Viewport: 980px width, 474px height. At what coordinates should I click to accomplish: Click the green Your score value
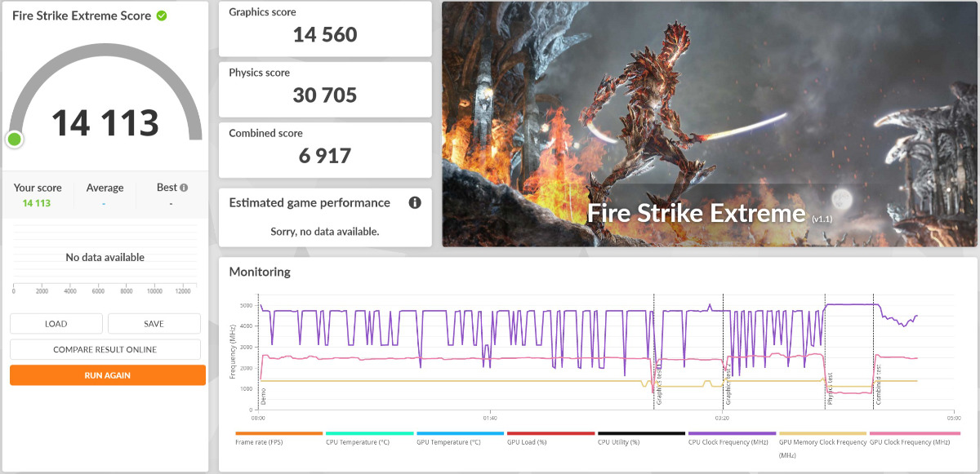[37, 203]
